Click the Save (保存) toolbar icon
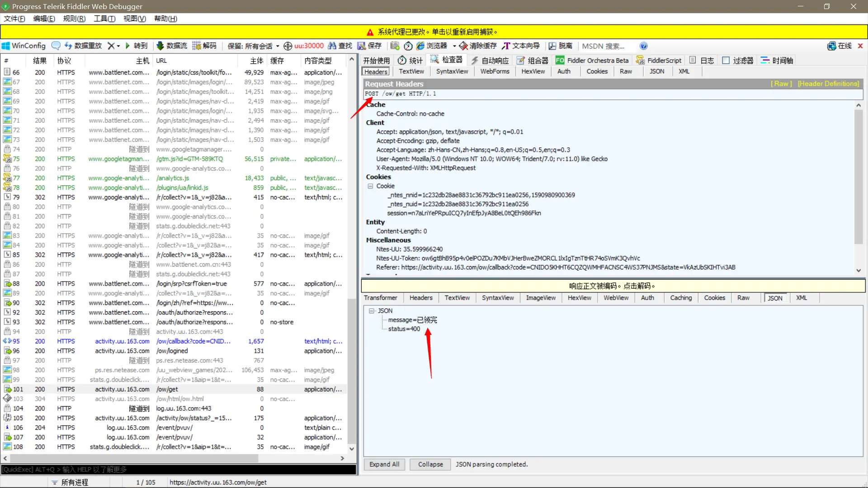The width and height of the screenshot is (868, 488). (362, 46)
